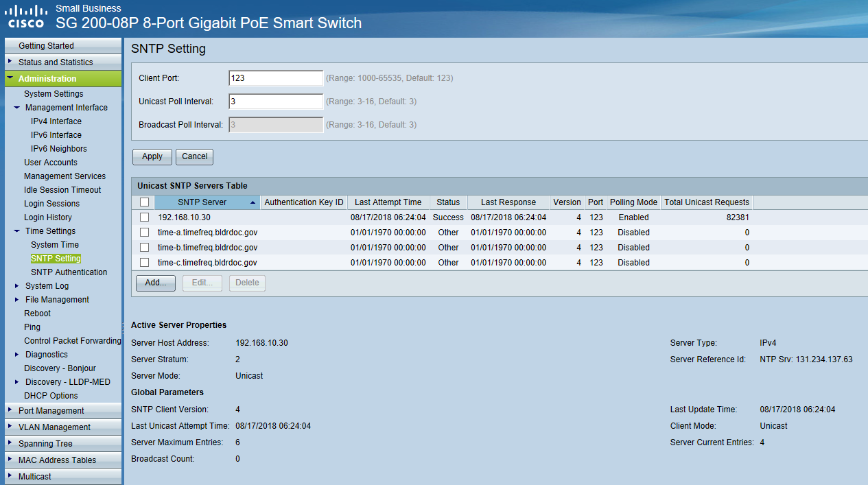This screenshot has height=485, width=868.
Task: Sort by Last Attempt Time column
Action: (388, 202)
